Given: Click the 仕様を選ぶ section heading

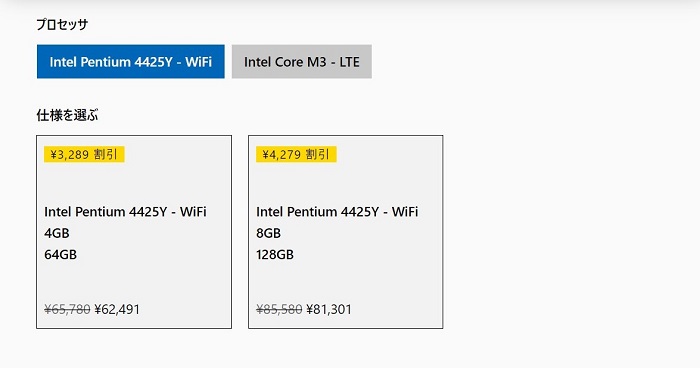Looking at the screenshot, I should [x=67, y=115].
